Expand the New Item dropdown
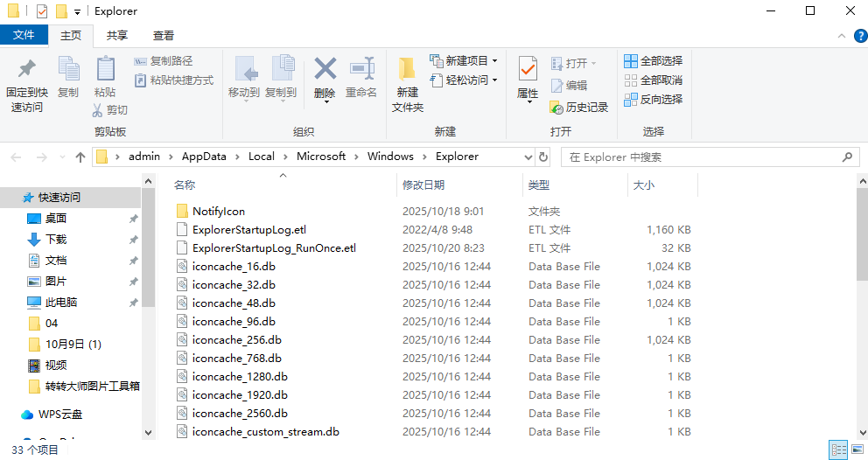The width and height of the screenshot is (868, 460). click(494, 61)
